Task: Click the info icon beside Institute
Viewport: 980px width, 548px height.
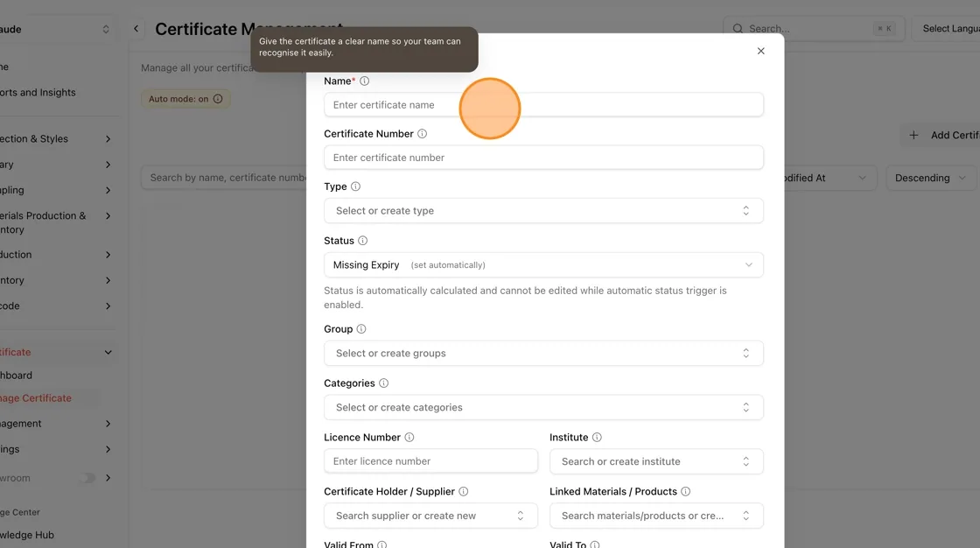Action: tap(597, 438)
